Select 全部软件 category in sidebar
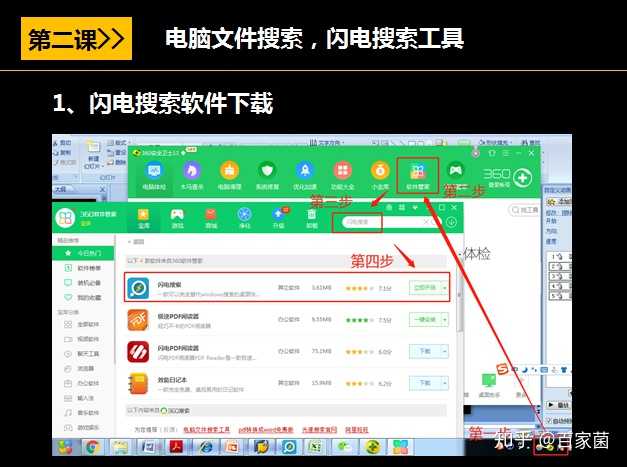 83,324
